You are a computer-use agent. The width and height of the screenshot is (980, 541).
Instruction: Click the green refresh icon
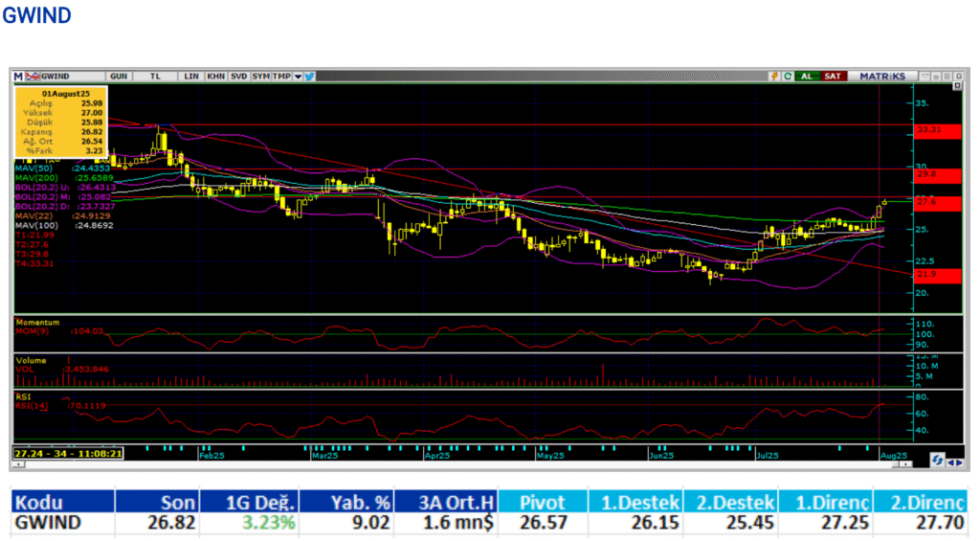tap(788, 77)
